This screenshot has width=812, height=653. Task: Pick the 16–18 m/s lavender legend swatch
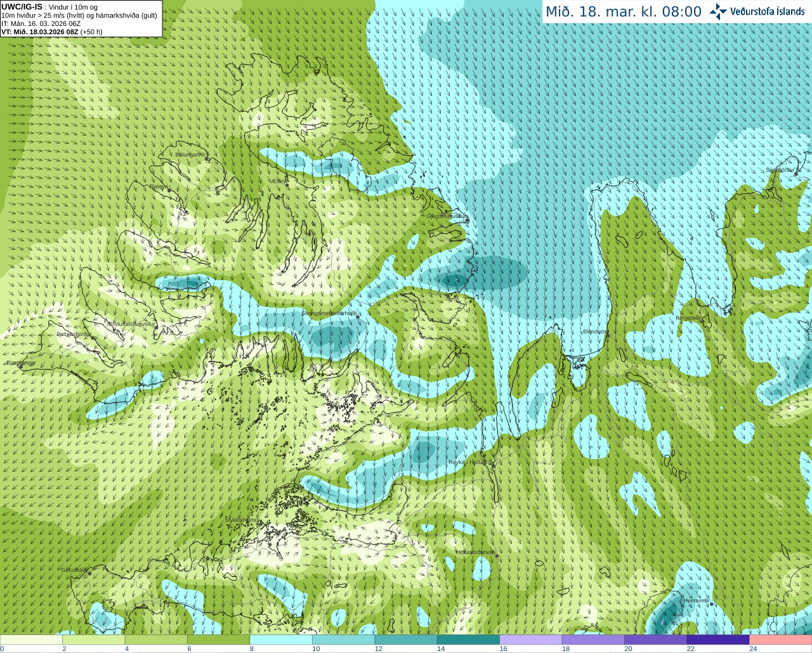(531, 640)
